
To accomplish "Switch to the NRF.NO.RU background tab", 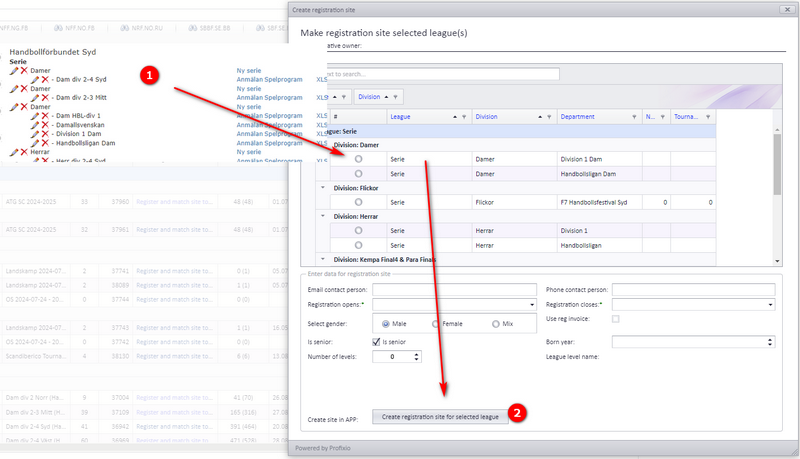I will pyautogui.click(x=141, y=28).
